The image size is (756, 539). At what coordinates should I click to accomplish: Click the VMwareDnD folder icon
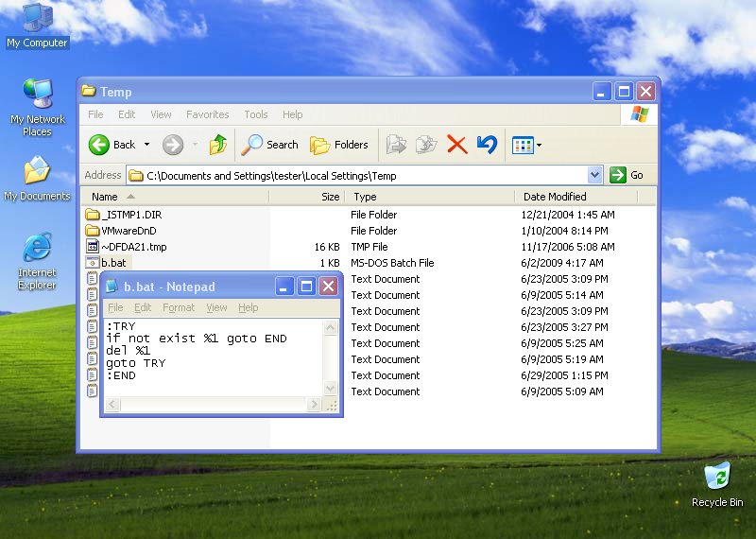(92, 230)
